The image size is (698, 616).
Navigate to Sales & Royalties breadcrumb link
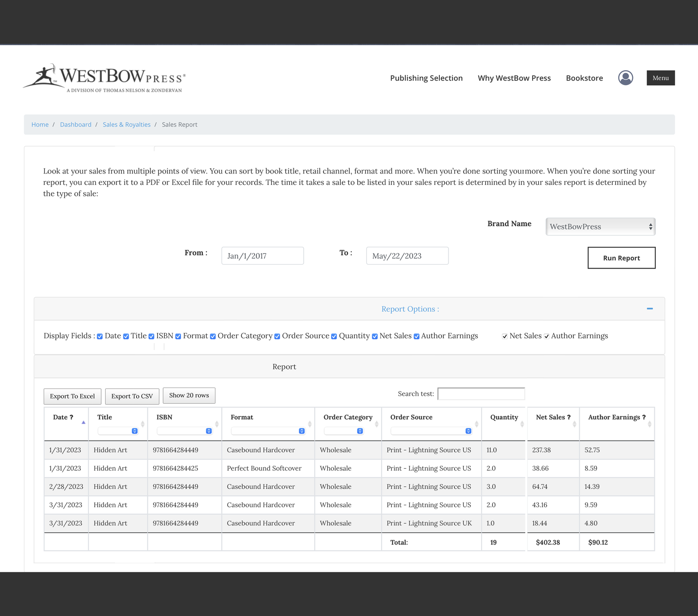[x=127, y=125]
